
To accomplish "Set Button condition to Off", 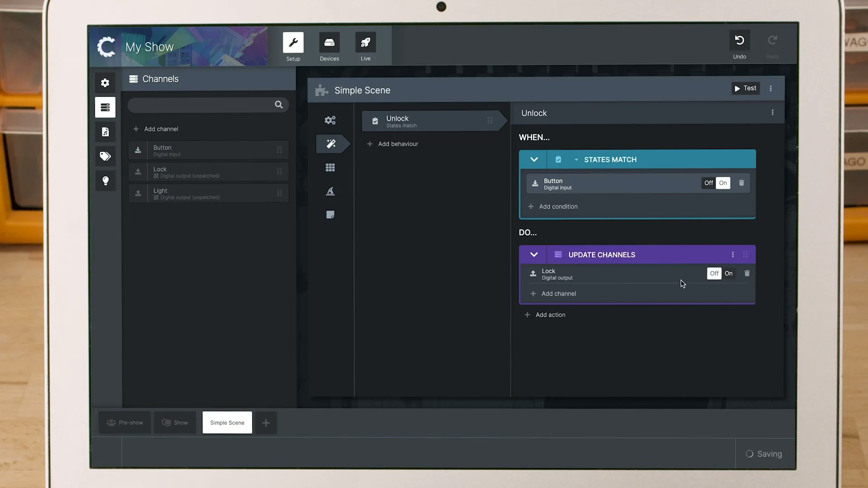I will pyautogui.click(x=708, y=183).
